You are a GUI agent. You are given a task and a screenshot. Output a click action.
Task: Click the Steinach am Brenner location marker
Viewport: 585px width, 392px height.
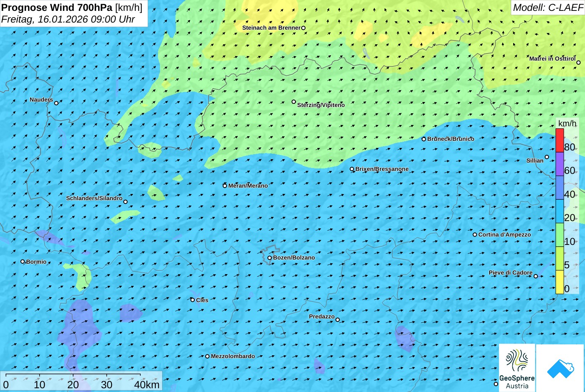coord(304,28)
